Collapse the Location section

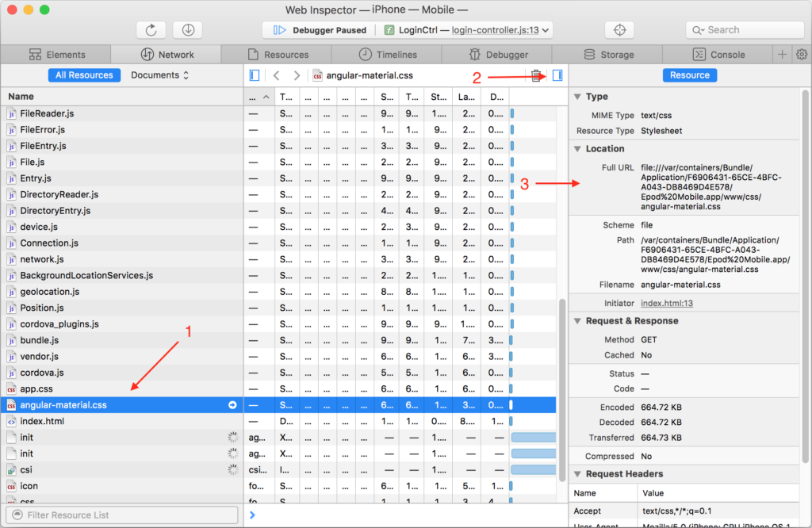pyautogui.click(x=578, y=149)
